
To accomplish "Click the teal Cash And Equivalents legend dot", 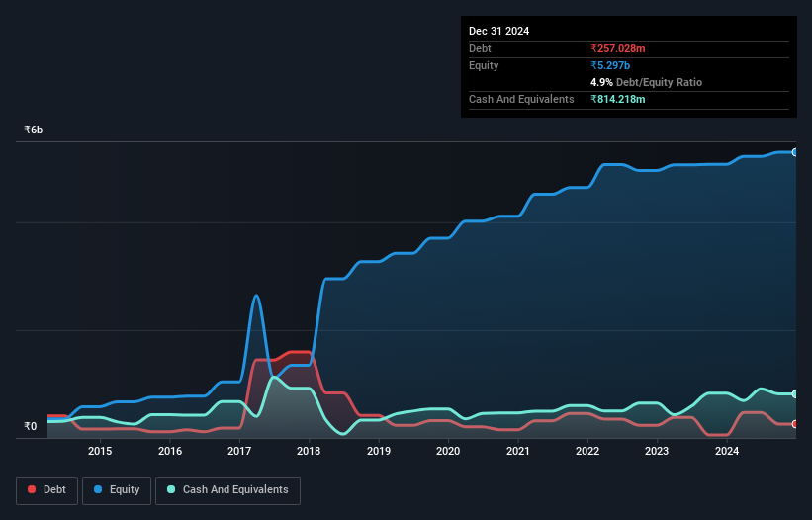I will (x=171, y=489).
